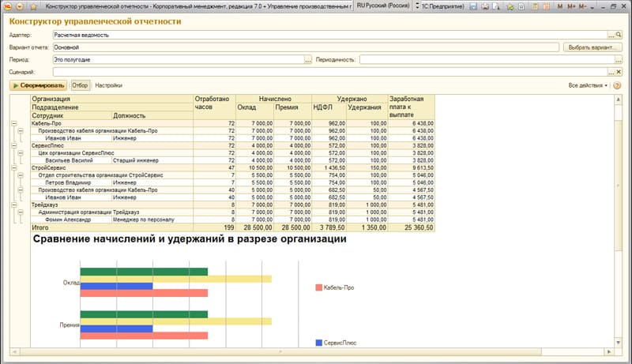This screenshot has height=364, width=632.
Task: Click the chart title Сравнение начислений и удержаний
Action: (190, 238)
